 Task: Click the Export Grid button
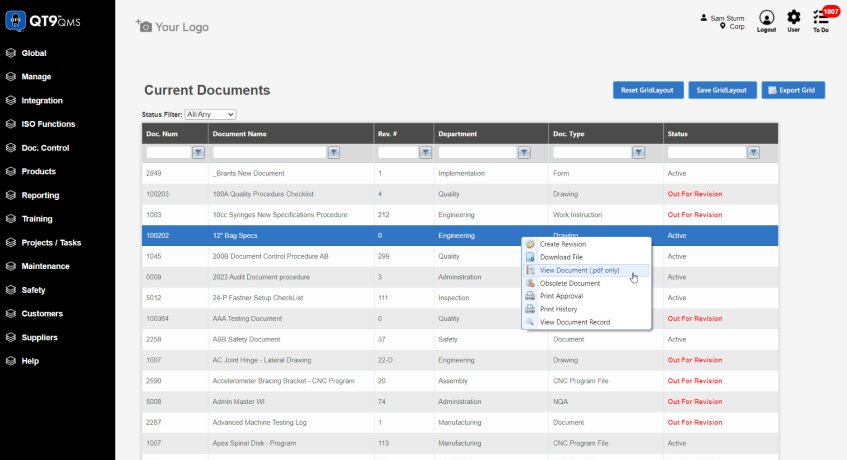click(793, 90)
